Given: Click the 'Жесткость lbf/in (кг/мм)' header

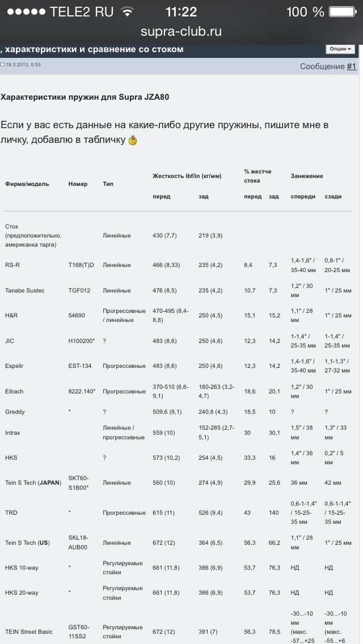Looking at the screenshot, I should 187,176.
